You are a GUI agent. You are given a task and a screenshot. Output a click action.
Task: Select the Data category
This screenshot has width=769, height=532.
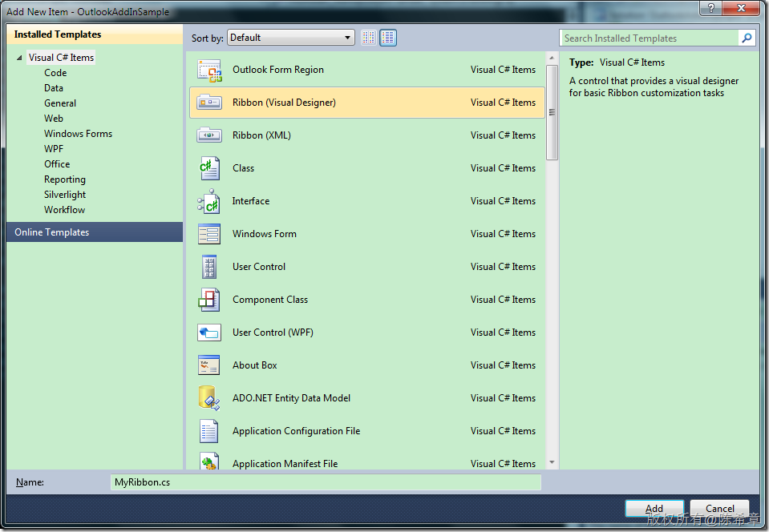[54, 87]
